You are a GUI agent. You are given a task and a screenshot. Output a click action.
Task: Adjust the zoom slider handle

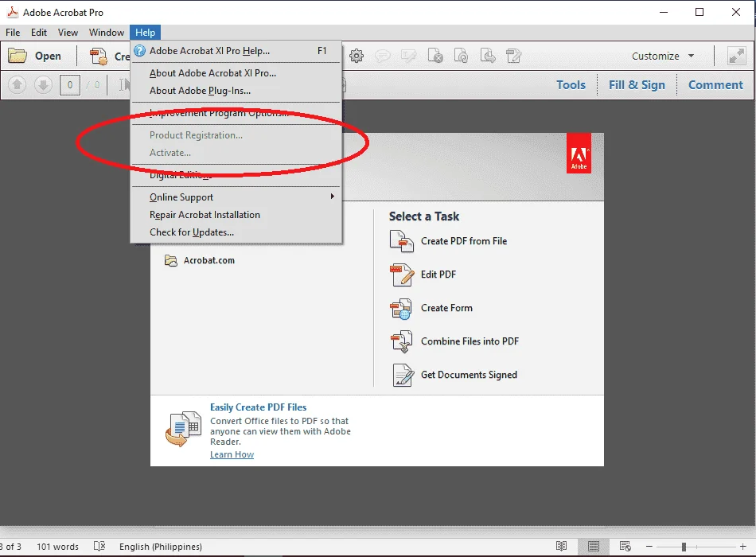684,547
